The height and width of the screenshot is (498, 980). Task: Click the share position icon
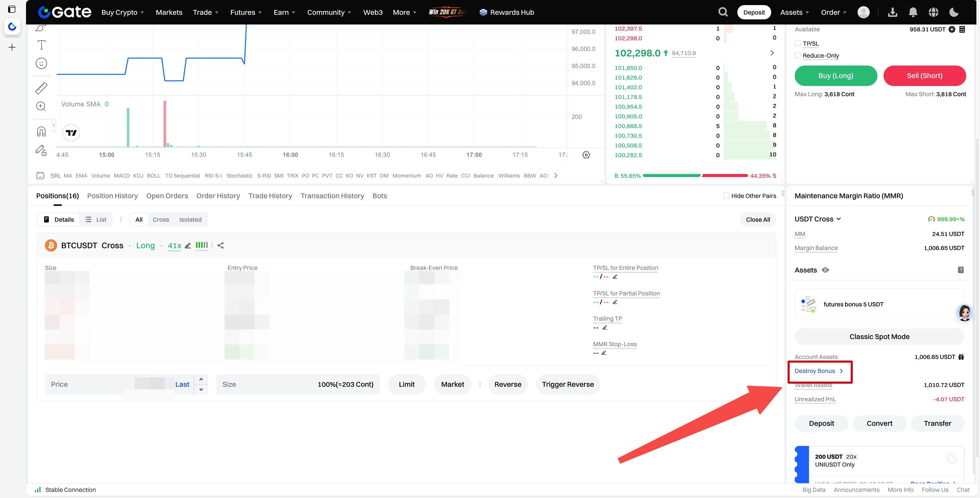[221, 245]
